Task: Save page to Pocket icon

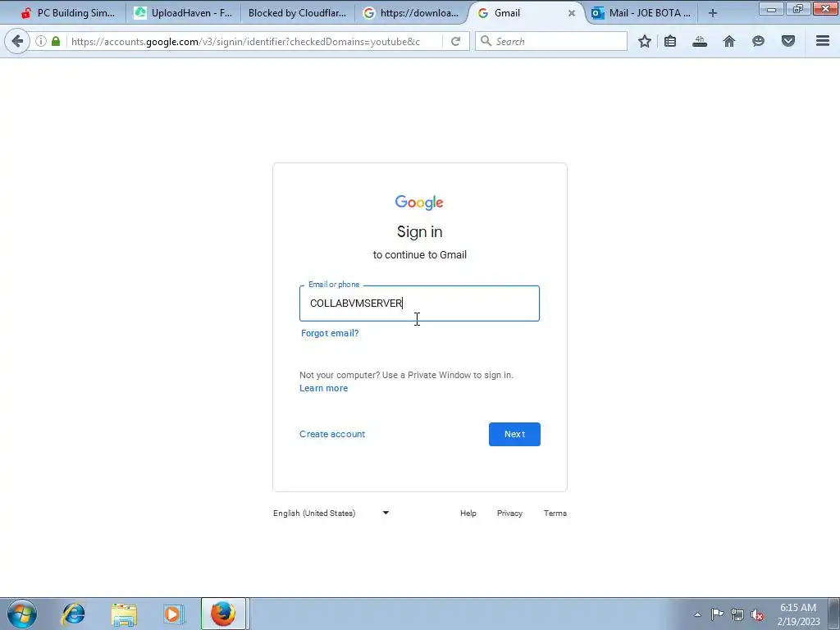Action: pyautogui.click(x=788, y=41)
